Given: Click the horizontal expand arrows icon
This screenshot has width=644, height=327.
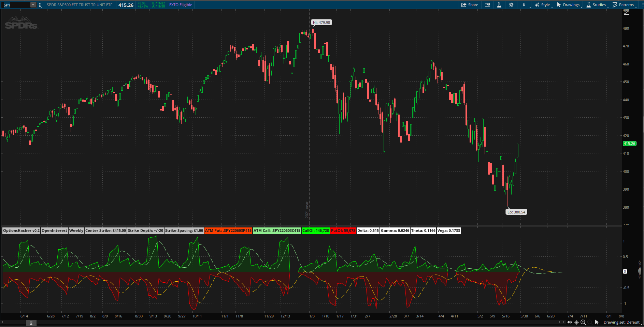Looking at the screenshot, I should 570,322.
